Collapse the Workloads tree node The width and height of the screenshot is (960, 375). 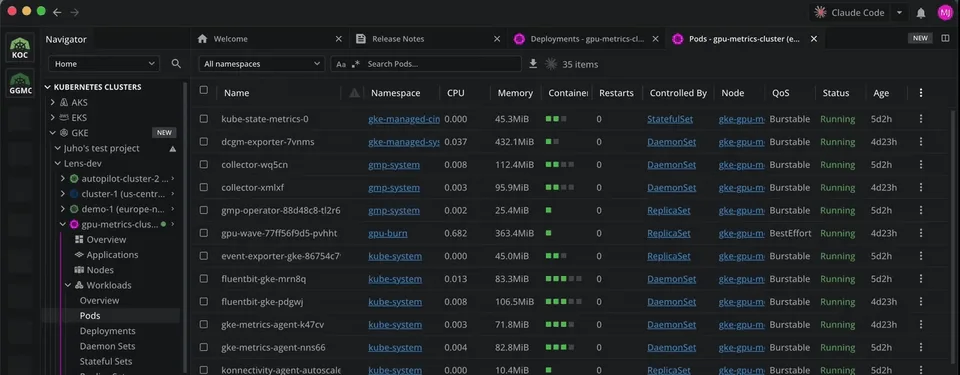(67, 286)
